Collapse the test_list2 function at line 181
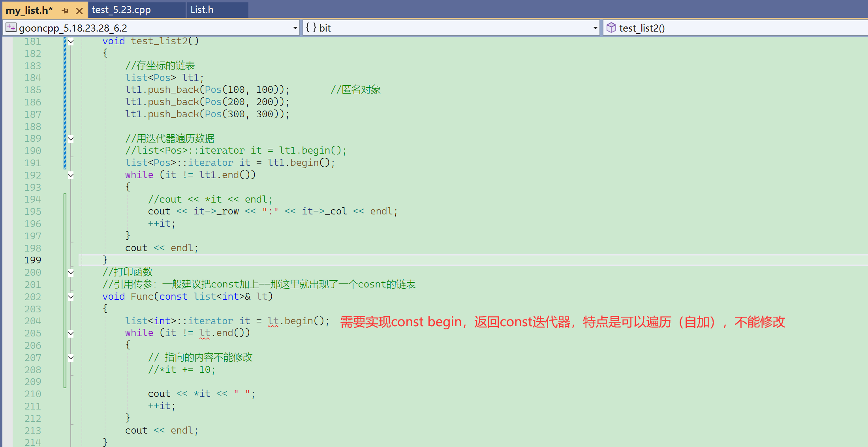 click(x=71, y=41)
